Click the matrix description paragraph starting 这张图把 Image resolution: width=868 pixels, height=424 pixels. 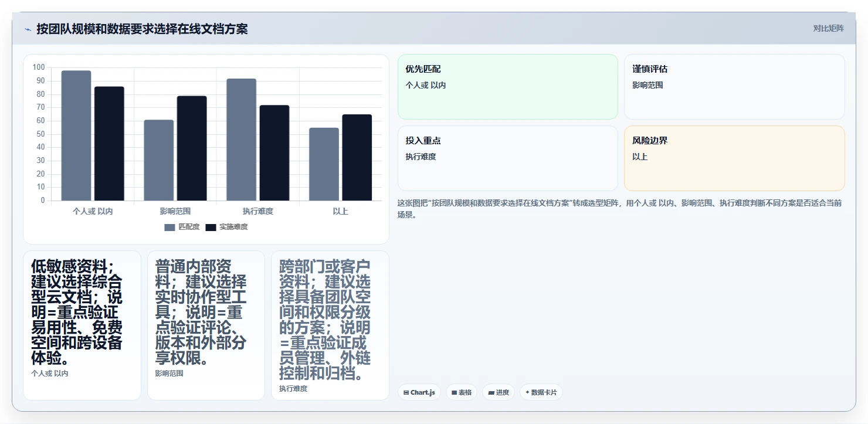point(621,209)
